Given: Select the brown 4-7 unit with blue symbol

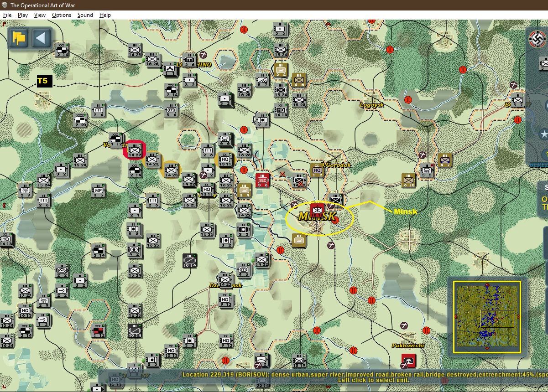Looking at the screenshot, I should coord(445,160).
